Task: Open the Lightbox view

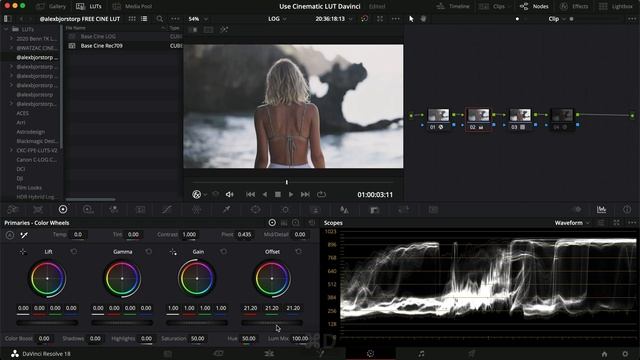Action: 616,6
